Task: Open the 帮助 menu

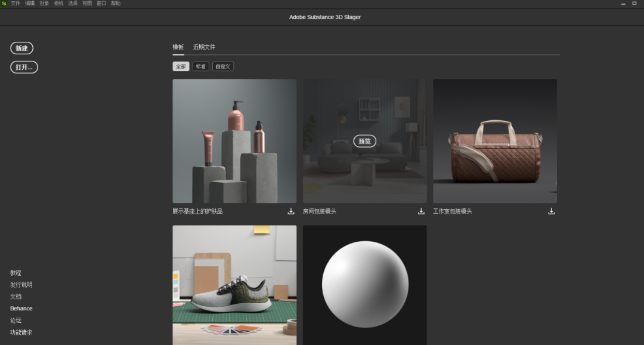Action: (x=116, y=4)
